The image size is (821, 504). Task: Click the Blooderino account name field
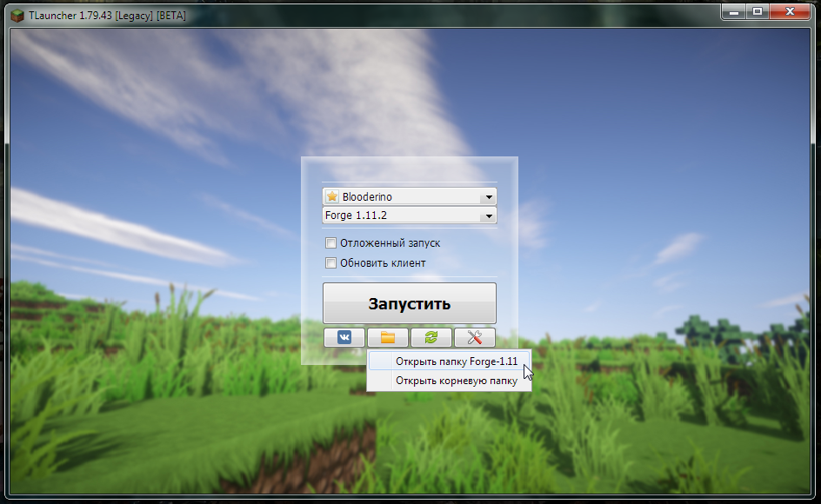coord(410,196)
